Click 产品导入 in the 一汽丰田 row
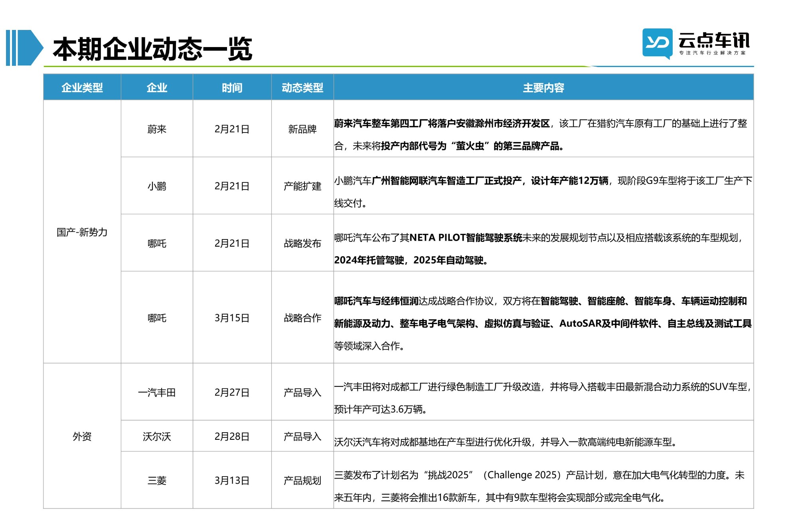Viewport: 798px width, 532px height. tap(302, 392)
